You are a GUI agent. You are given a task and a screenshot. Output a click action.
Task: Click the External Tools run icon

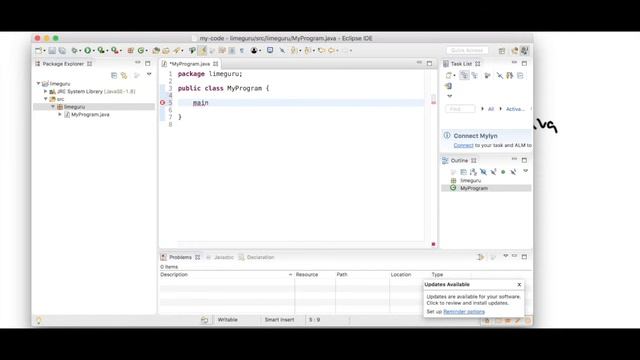coord(115,51)
